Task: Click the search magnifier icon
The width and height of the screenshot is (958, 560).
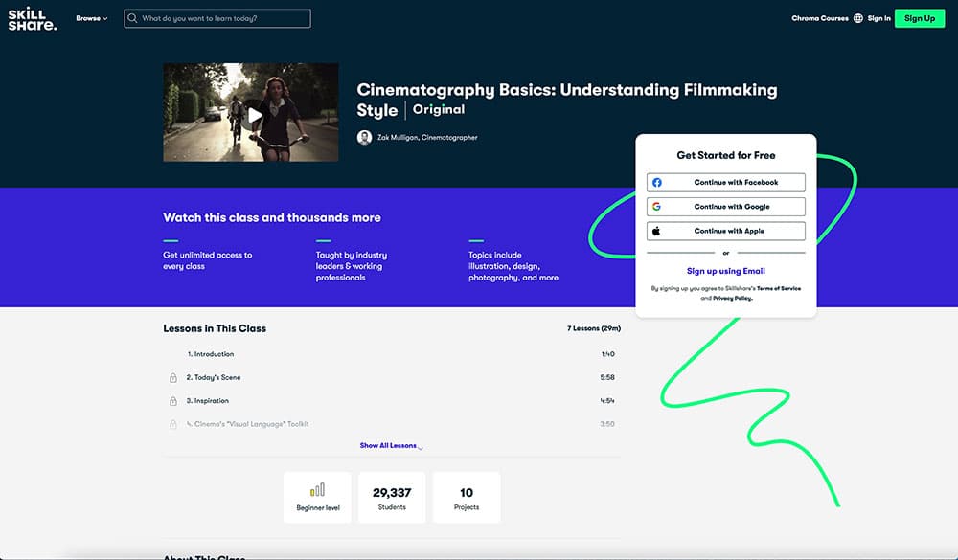Action: coord(132,18)
